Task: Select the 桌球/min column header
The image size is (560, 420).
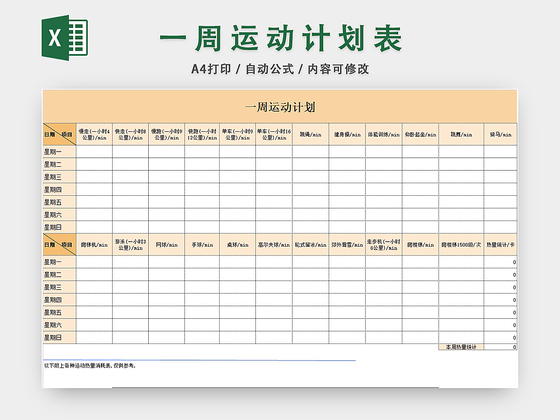Action: pyautogui.click(x=238, y=245)
